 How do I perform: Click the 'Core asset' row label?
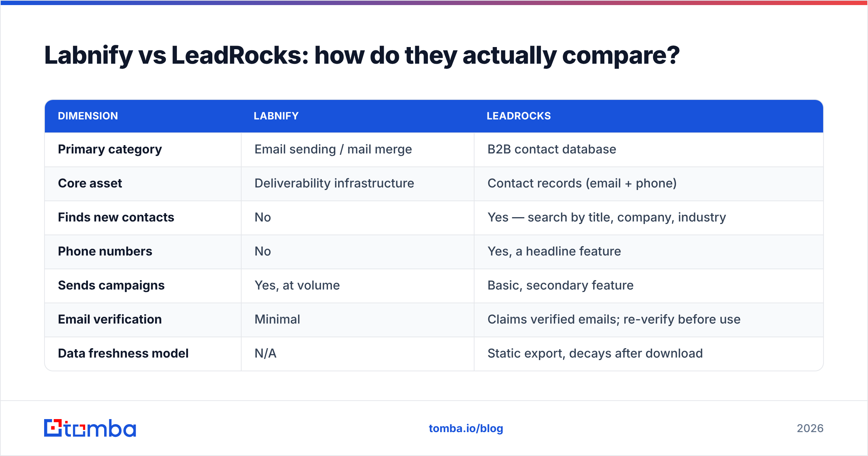pos(90,183)
